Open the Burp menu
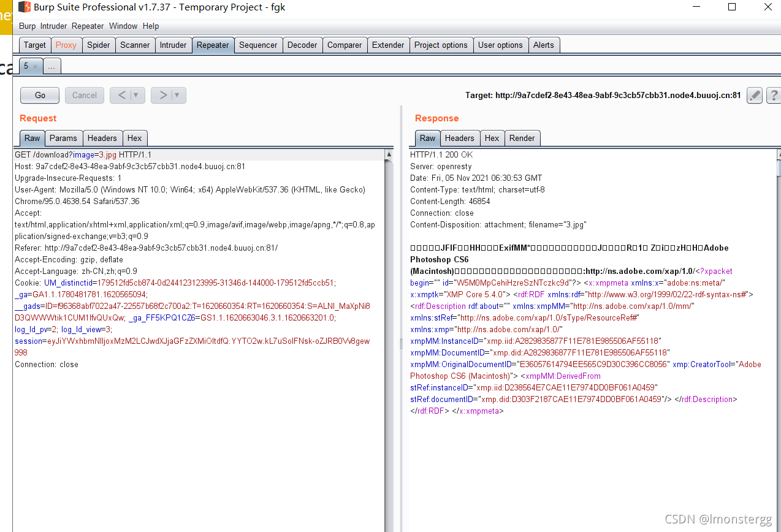Viewport: 781px width, 532px height. click(28, 26)
